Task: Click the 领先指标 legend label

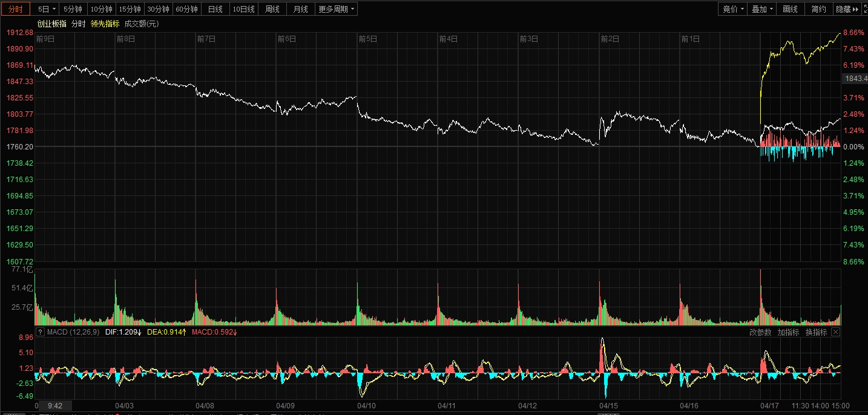Action: (105, 24)
